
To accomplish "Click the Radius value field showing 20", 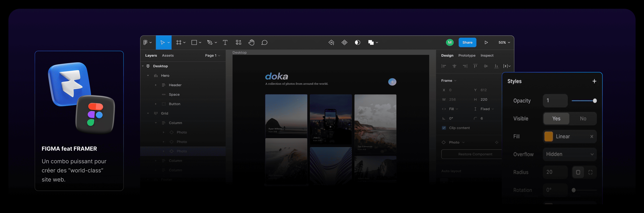I will [x=555, y=172].
